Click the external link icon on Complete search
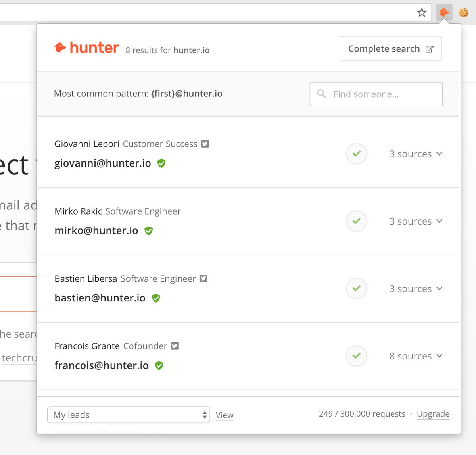This screenshot has height=455, width=476. (430, 49)
